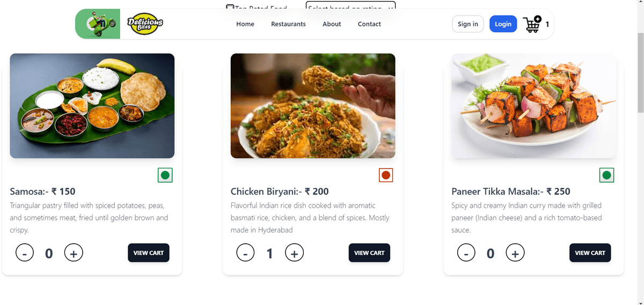Open the About page
The height and width of the screenshot is (305, 644).
332,24
